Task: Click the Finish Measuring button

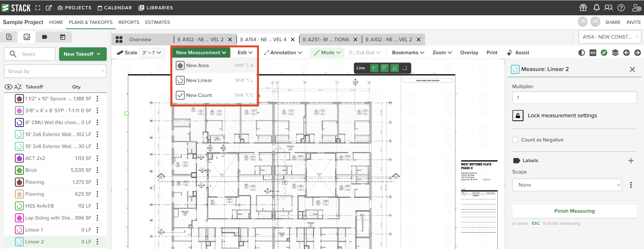Action: click(574, 211)
